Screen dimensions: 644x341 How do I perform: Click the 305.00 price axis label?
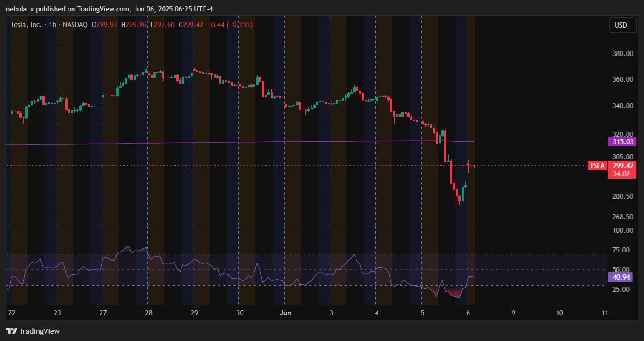(x=623, y=156)
